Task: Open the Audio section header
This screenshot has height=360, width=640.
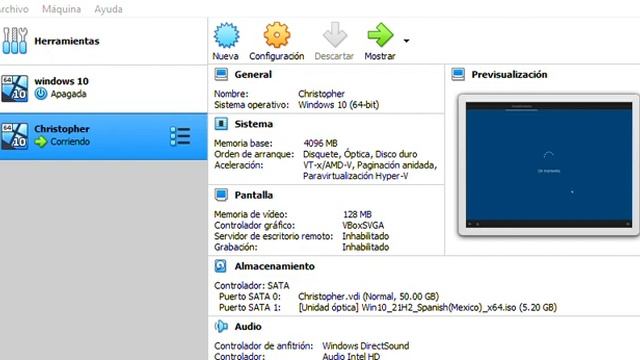Action: point(248,327)
